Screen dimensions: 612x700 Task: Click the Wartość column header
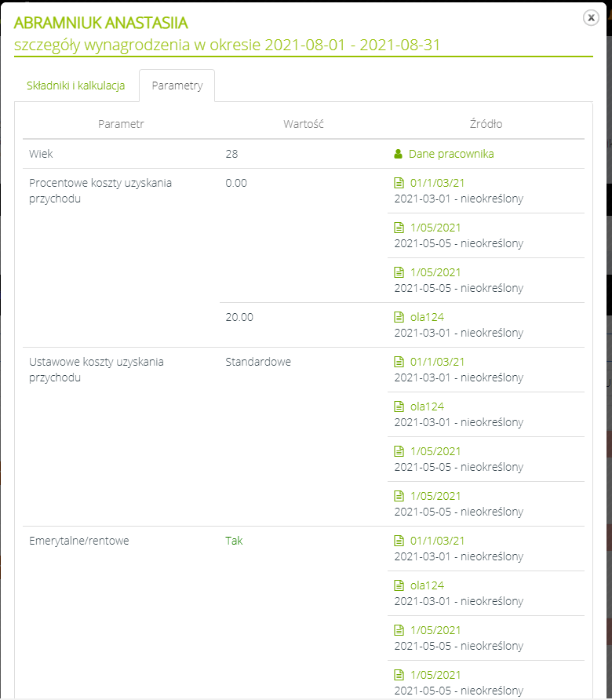click(x=304, y=124)
